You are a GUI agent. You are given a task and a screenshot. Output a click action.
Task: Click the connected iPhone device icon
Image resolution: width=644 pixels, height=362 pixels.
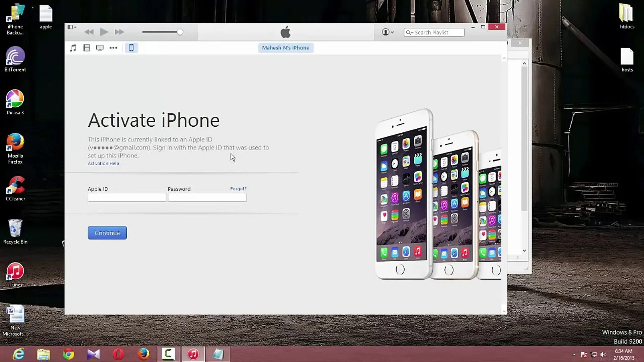coord(131,48)
